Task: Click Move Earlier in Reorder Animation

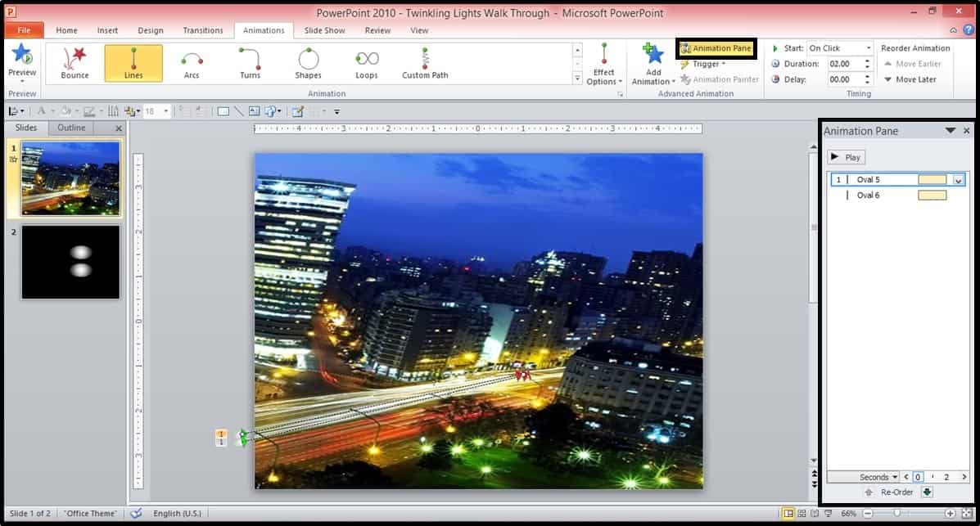Action: point(913,64)
